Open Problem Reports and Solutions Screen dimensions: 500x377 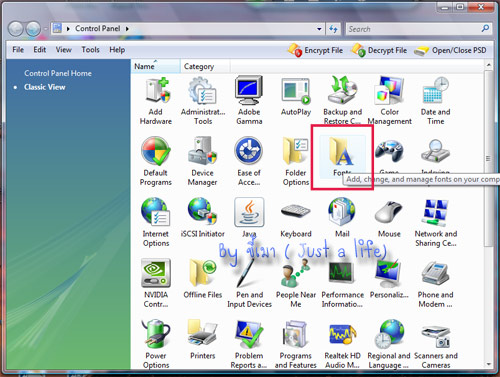(x=249, y=344)
